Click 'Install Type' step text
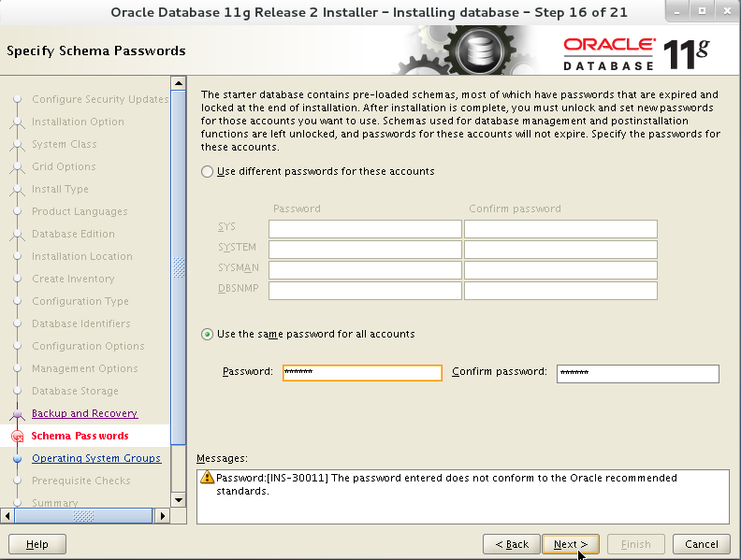Screen dimensions: 741x560 [60, 189]
